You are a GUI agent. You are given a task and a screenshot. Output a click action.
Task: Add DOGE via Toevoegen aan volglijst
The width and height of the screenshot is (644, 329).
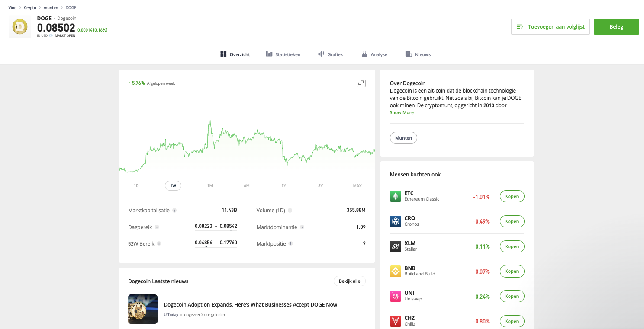pos(550,27)
